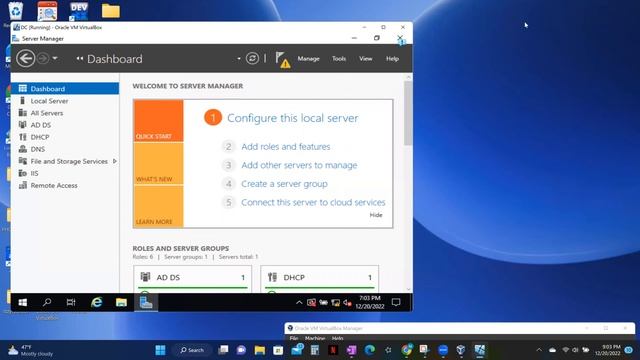Screen dimensions: 640x360
Task: Select Dashboard in the left navigation
Action: pos(65,89)
